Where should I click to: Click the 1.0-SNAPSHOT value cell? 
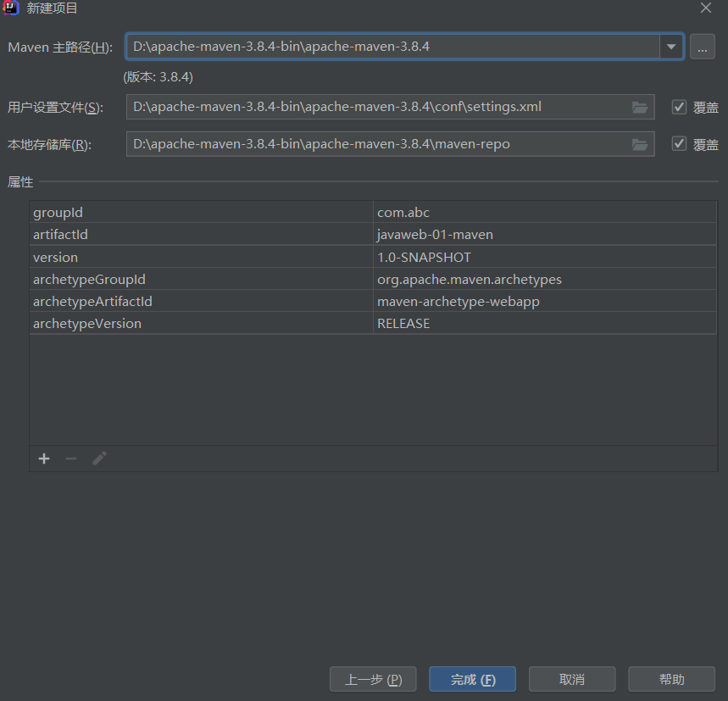[545, 257]
